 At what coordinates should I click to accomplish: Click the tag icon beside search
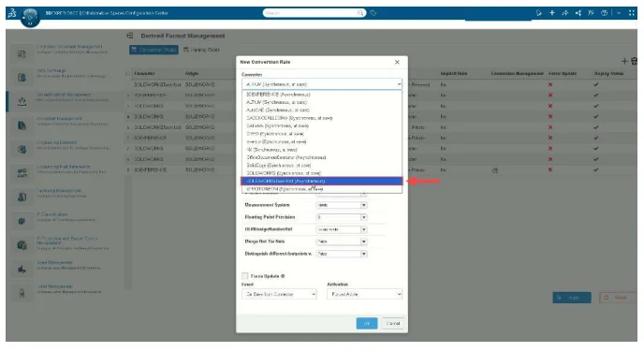click(373, 13)
